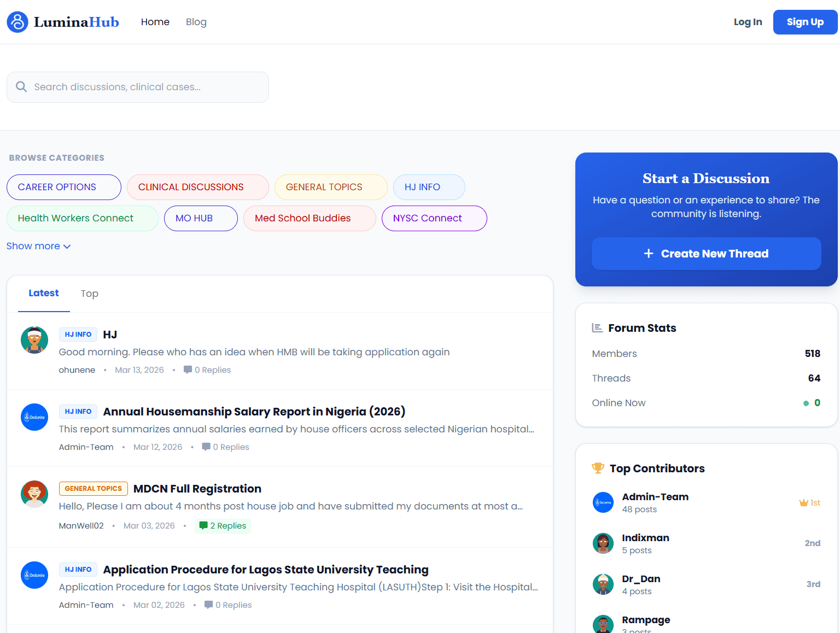Click the Log In link
The height and width of the screenshot is (633, 840).
748,22
